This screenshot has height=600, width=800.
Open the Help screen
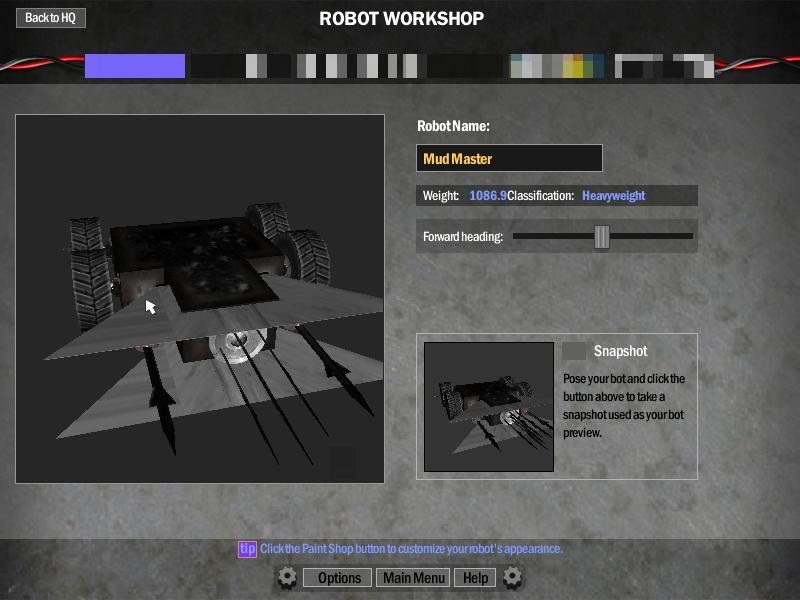(475, 578)
